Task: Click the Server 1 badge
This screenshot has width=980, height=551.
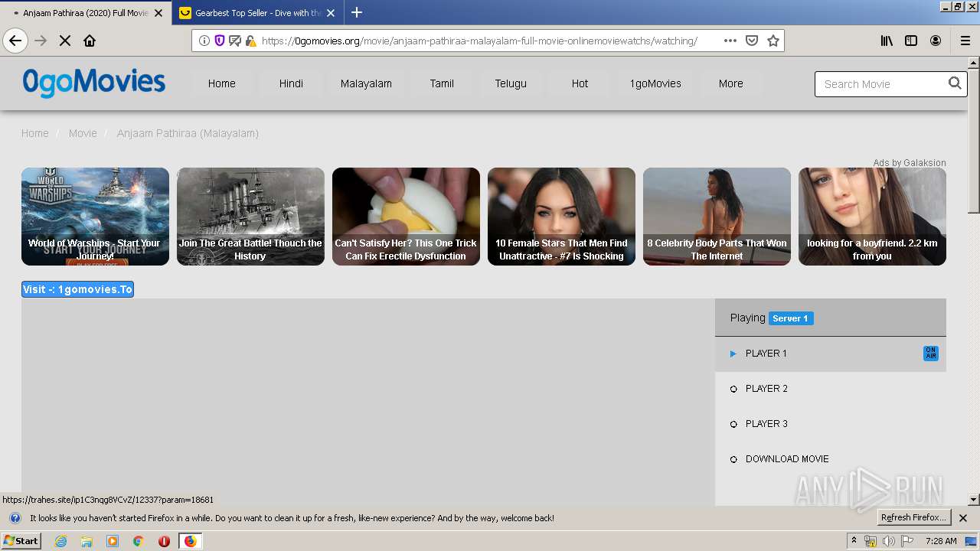Action: point(791,318)
